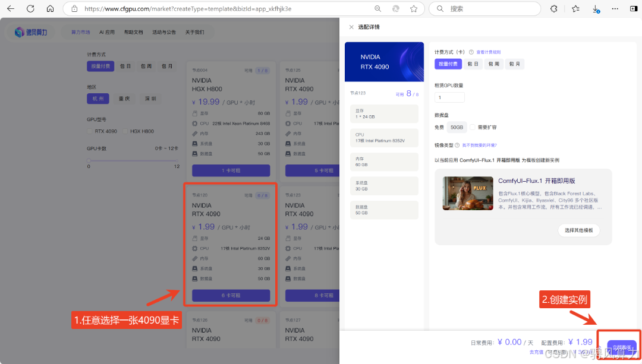The image size is (642, 364).
Task: Click the 租赁GPU数量 input field
Action: coord(449,97)
